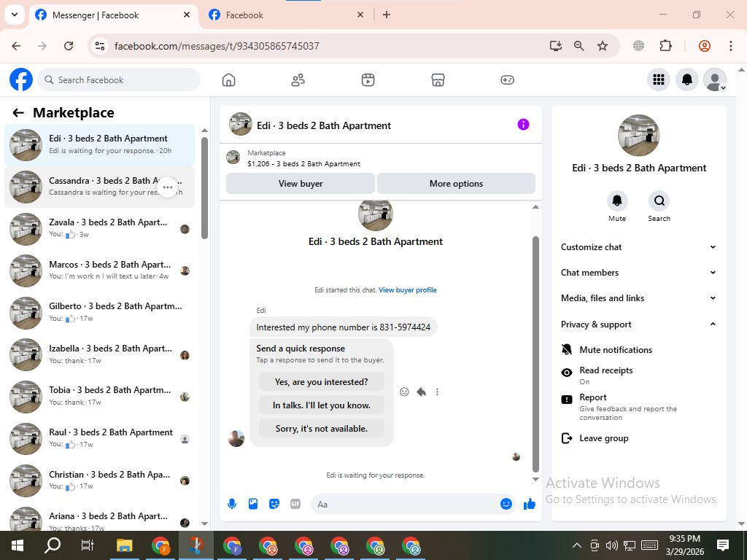Attach a photo using image icon

[x=253, y=504]
